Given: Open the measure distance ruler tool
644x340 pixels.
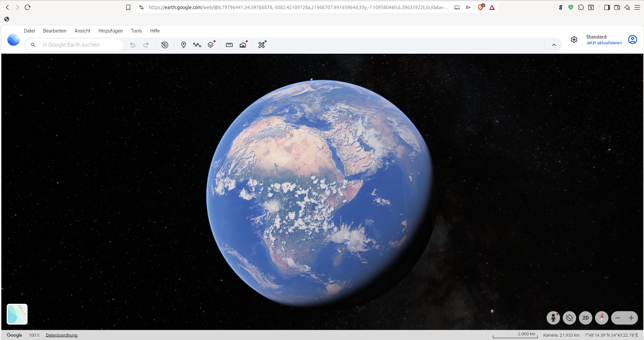Looking at the screenshot, I should 229,45.
